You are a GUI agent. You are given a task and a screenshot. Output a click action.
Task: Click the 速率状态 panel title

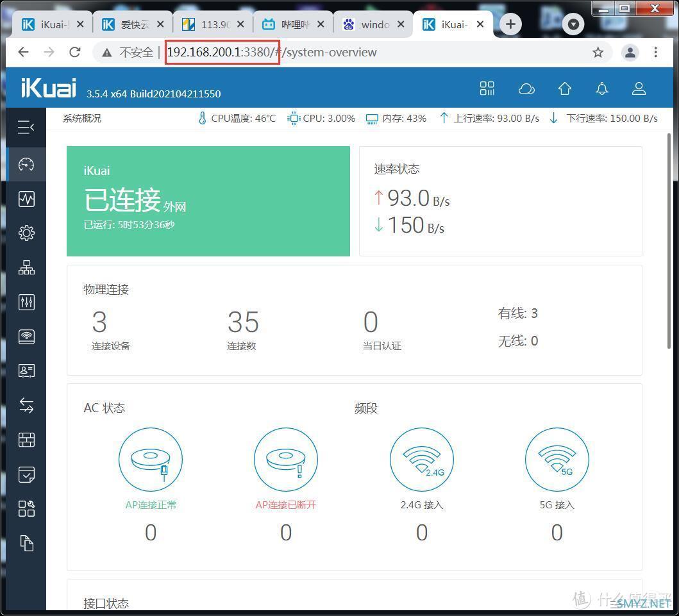click(397, 169)
